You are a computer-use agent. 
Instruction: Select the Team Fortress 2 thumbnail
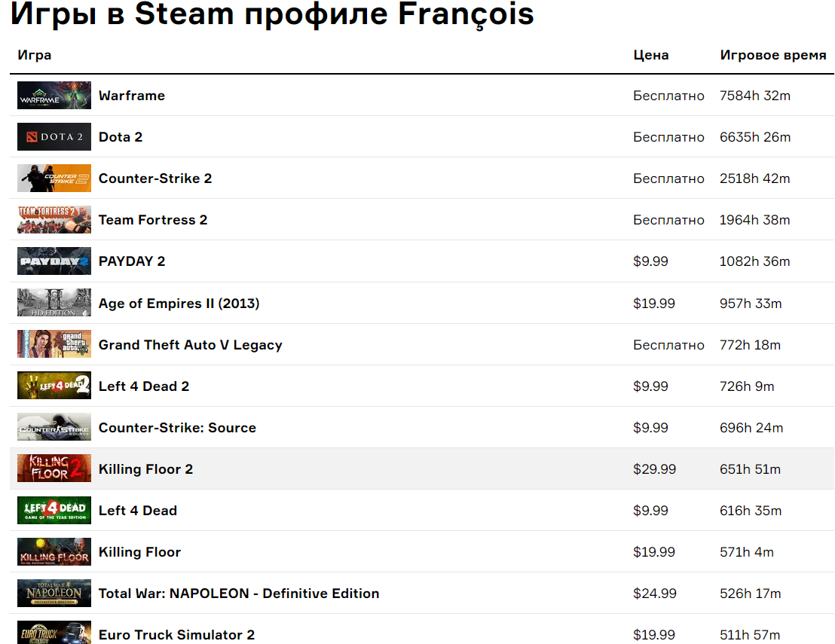(x=54, y=220)
